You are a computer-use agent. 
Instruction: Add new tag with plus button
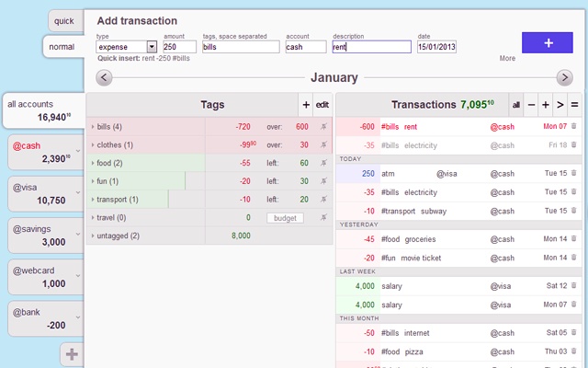tap(306, 105)
